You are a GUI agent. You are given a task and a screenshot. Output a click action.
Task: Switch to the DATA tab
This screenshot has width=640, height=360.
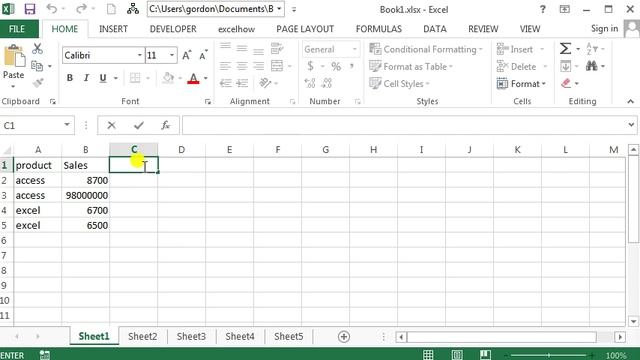tap(435, 29)
